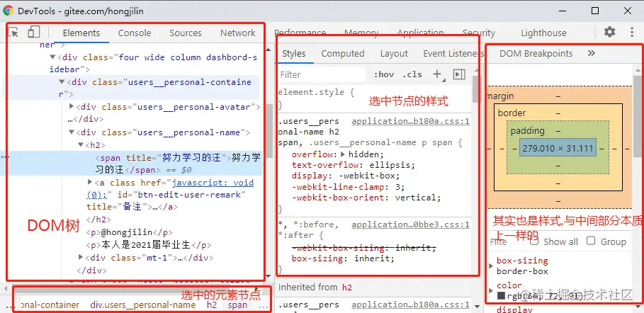The image size is (644, 313).
Task: Toggle the :hov element state button
Action: [384, 74]
